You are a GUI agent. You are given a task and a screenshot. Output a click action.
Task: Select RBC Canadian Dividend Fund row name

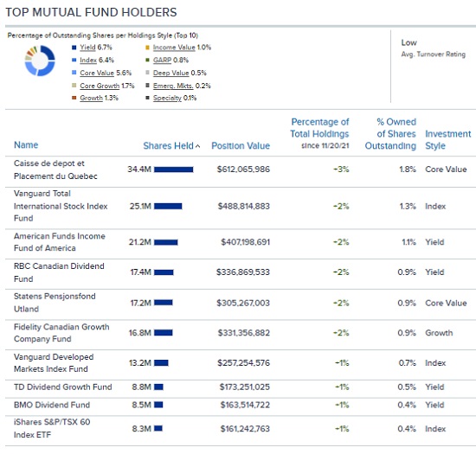59,272
